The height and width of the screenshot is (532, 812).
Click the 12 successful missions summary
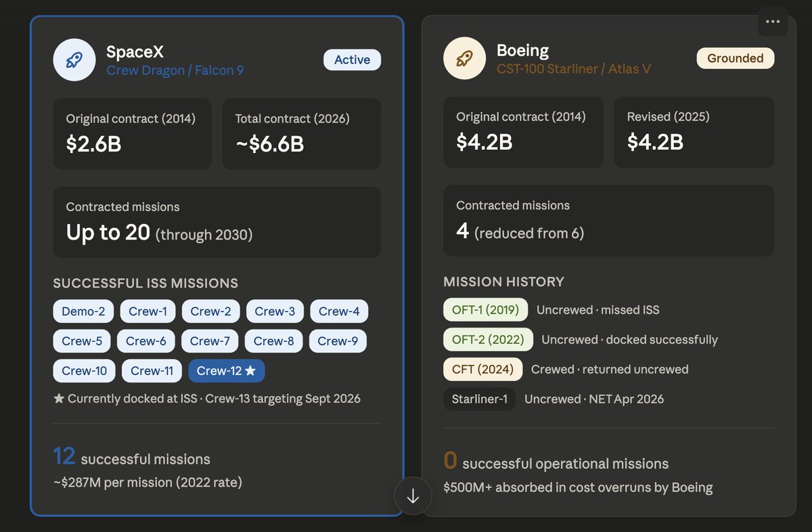[132, 457]
